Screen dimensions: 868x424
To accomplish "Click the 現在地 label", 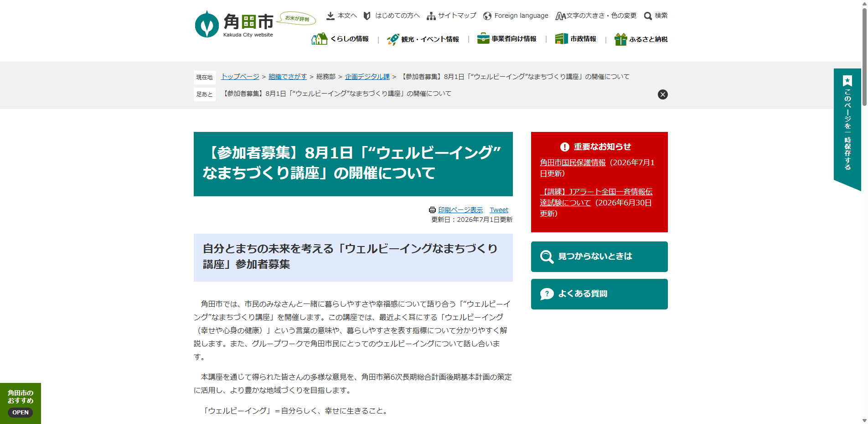I will [x=204, y=77].
